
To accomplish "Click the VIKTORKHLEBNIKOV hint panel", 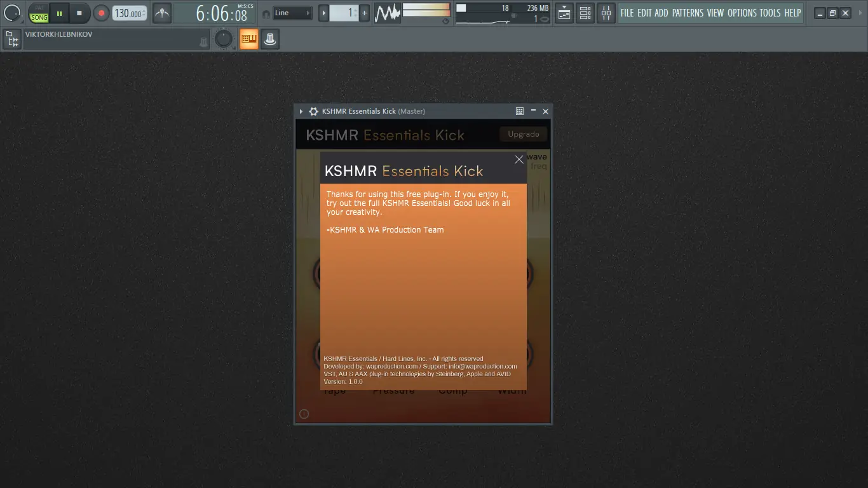I will click(x=116, y=39).
